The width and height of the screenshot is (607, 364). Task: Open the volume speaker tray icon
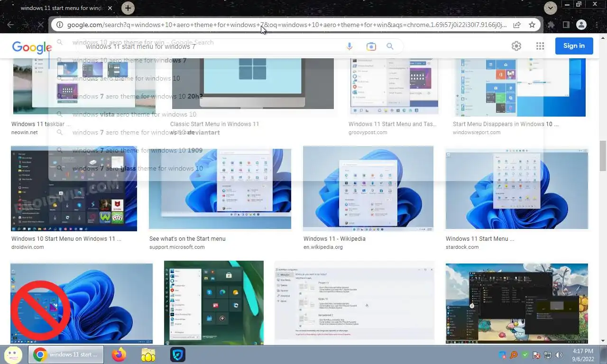(x=559, y=355)
